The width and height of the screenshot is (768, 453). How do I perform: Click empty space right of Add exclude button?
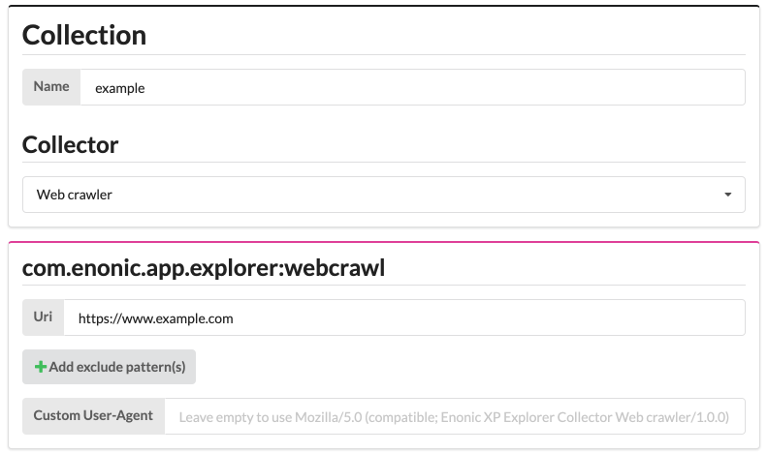[470, 367]
